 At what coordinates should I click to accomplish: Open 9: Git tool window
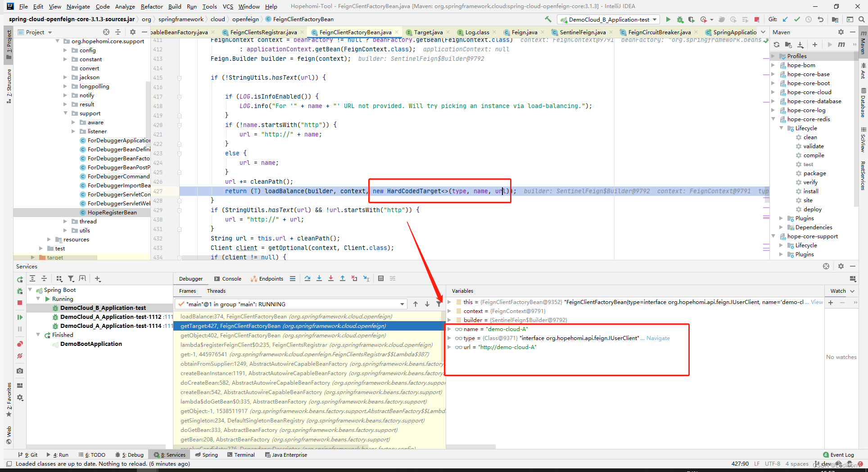[x=28, y=455]
